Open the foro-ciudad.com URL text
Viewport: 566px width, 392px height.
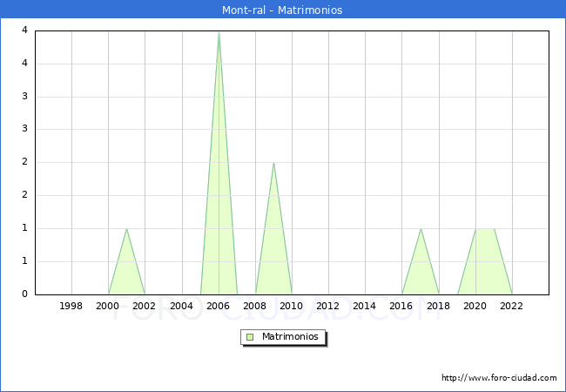point(499,377)
